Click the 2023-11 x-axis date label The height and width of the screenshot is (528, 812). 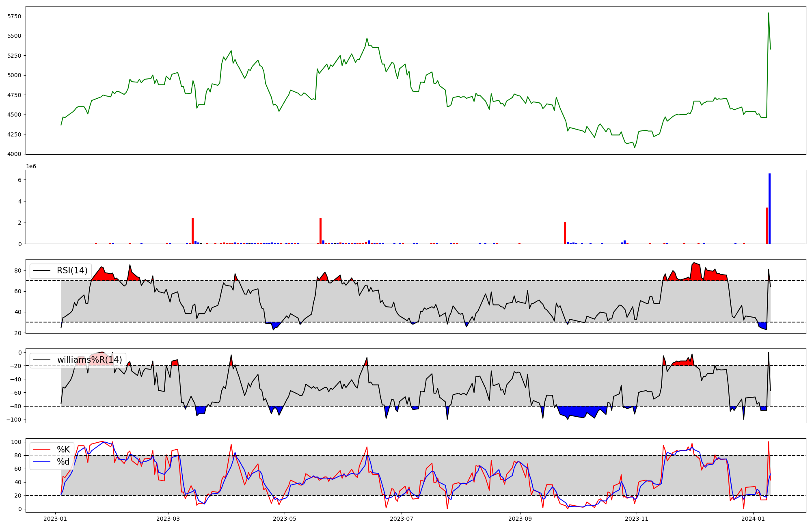pos(637,519)
